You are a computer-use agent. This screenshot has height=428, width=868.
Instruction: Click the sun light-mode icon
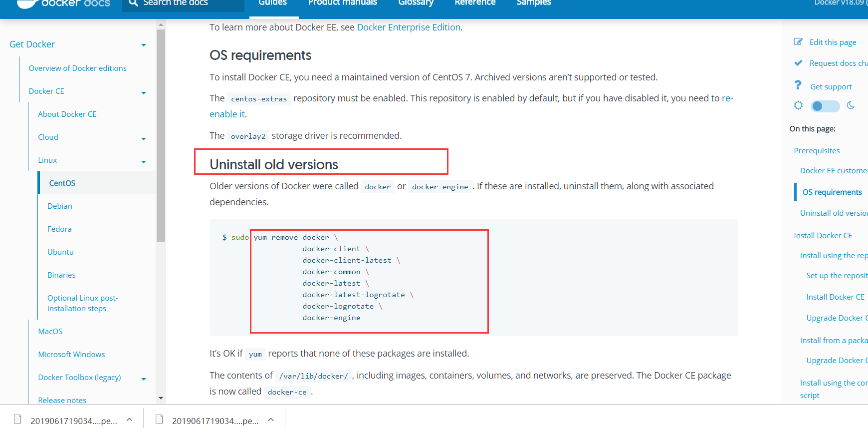[x=799, y=105]
